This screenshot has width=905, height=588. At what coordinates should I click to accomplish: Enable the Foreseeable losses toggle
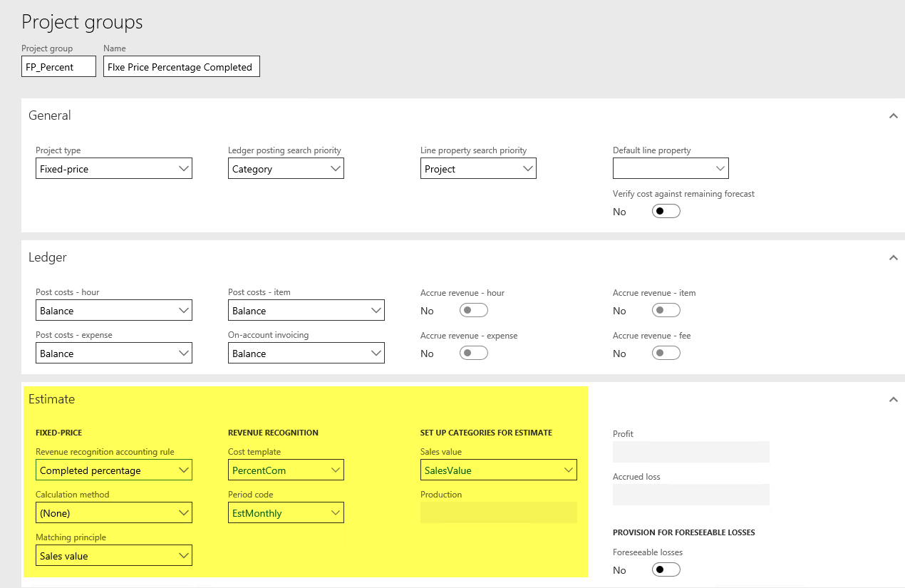[x=666, y=569]
